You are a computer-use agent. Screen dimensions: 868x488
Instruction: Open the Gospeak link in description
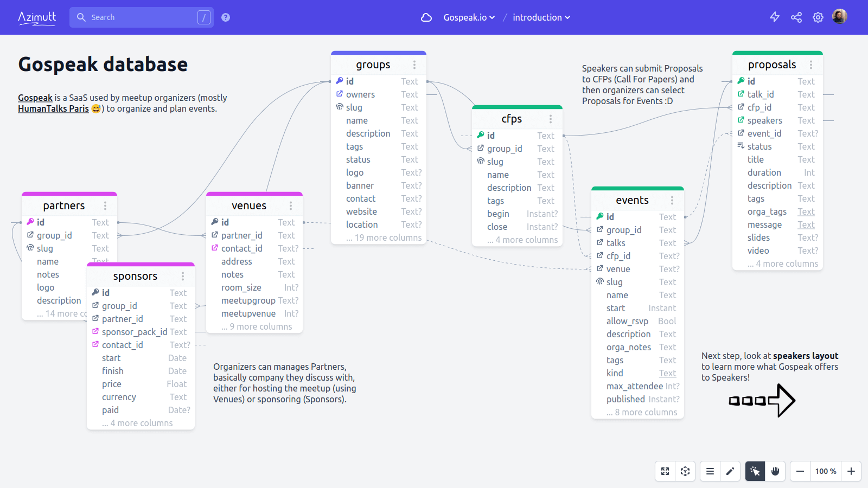pyautogui.click(x=35, y=98)
